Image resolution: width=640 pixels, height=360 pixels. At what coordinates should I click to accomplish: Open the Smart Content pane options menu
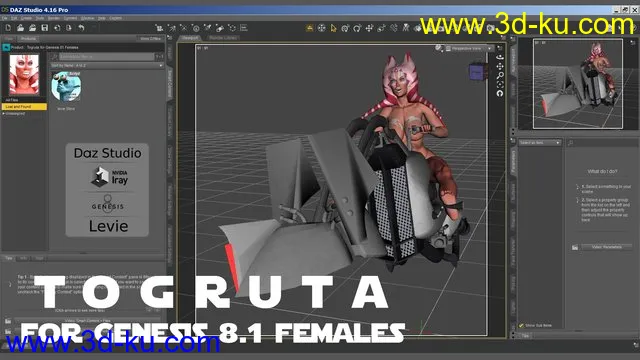170,38
